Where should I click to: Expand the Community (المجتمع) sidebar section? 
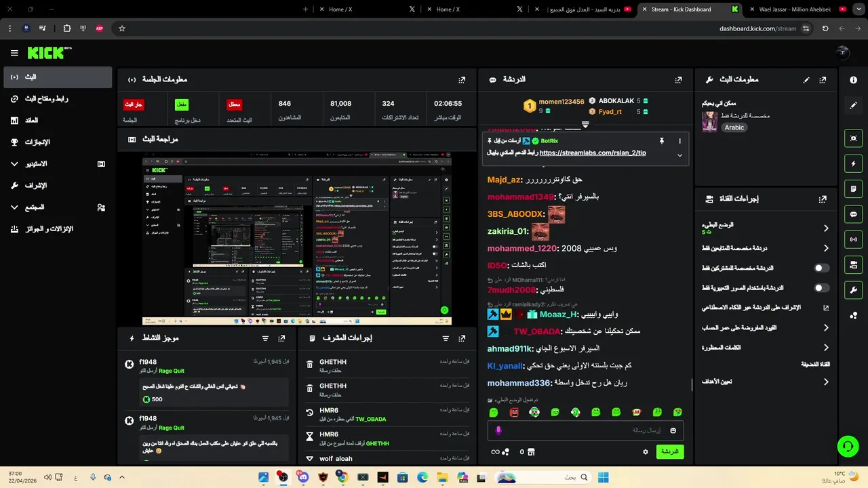[x=58, y=207]
